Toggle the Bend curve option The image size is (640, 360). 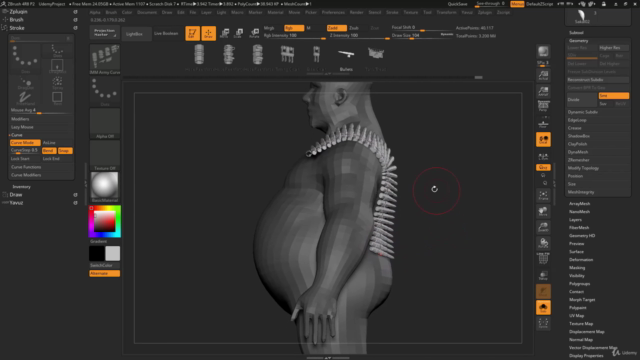(49, 151)
